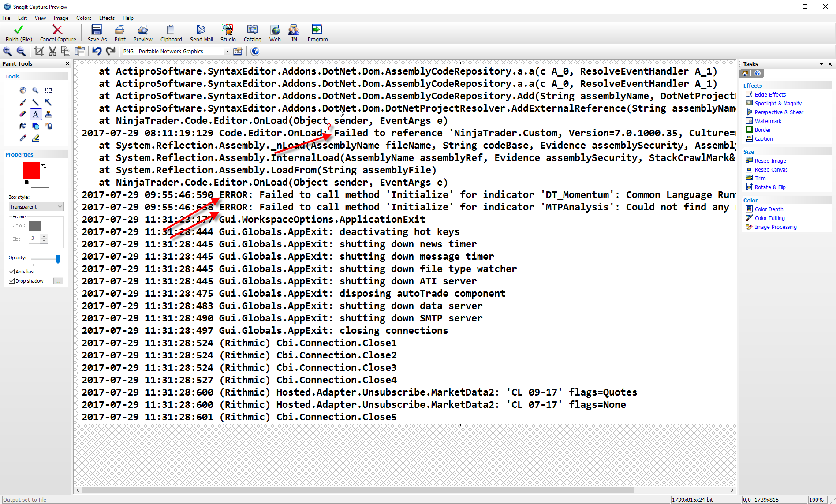Click the gray Frame color swatch
Viewport: 836px width, 504px height.
35,226
